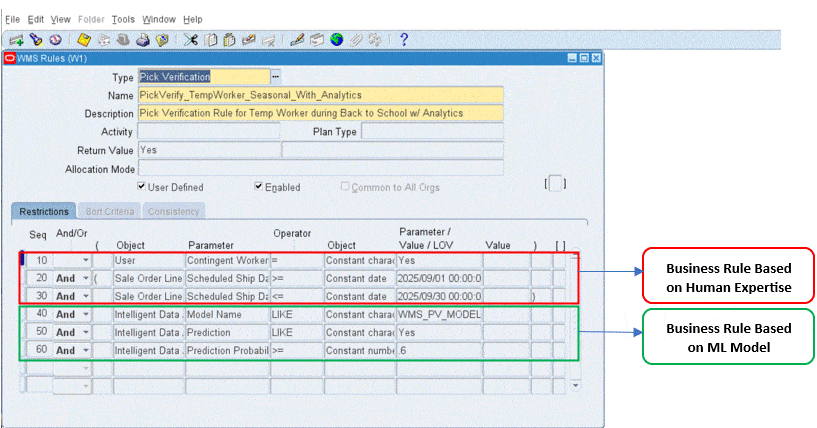Click the Return Value field showing Yes
Viewport: 817px width, 428px height.
[209, 150]
